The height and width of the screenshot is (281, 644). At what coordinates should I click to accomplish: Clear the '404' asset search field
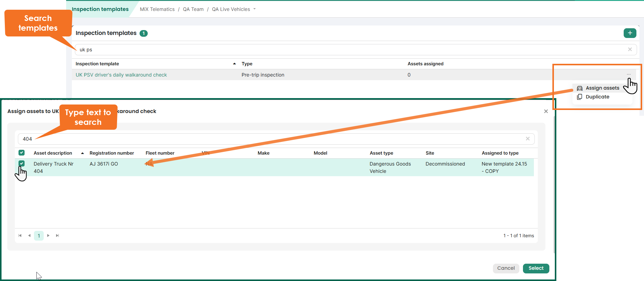click(528, 139)
